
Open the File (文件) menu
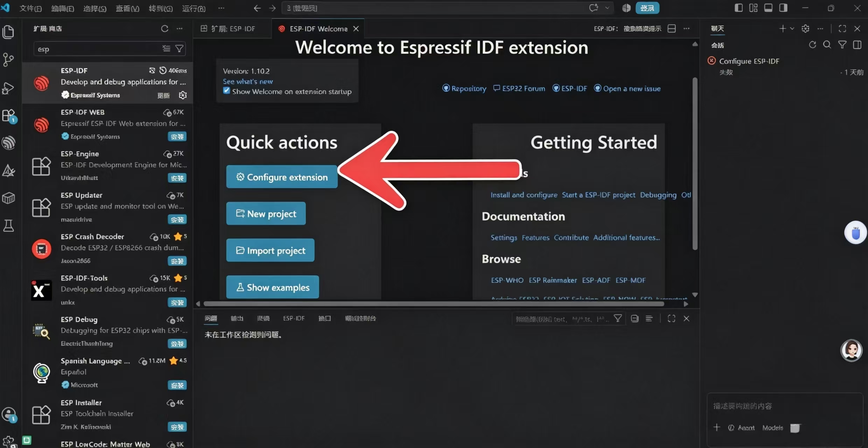[x=30, y=8]
